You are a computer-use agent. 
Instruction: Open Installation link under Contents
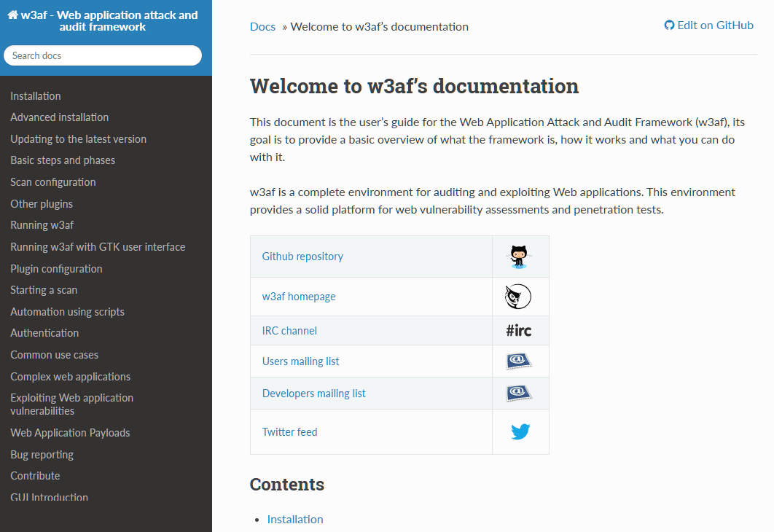coord(295,520)
